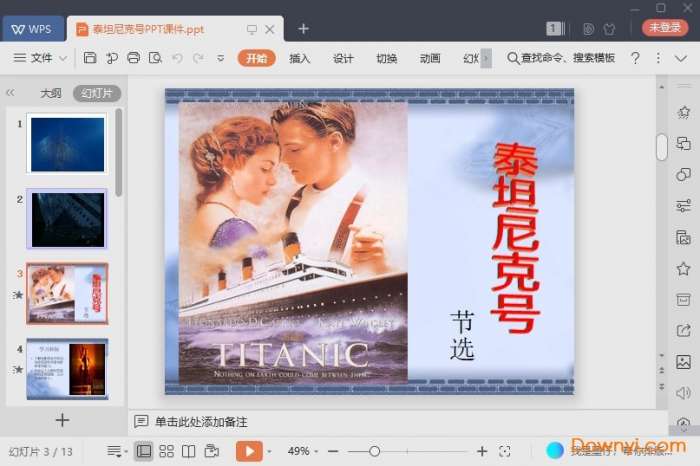Open the more options vertical dots menu
The width and height of the screenshot is (700, 466).
coord(658,58)
